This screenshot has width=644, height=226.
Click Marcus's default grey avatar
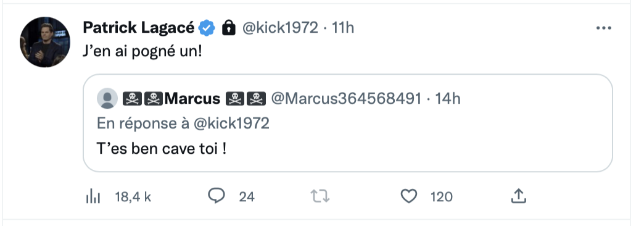pos(107,99)
